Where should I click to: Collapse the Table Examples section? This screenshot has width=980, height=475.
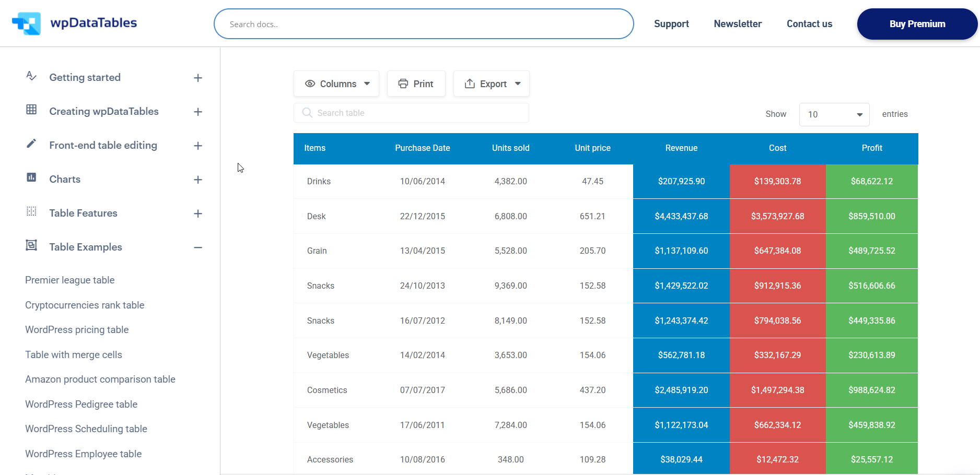click(x=198, y=247)
